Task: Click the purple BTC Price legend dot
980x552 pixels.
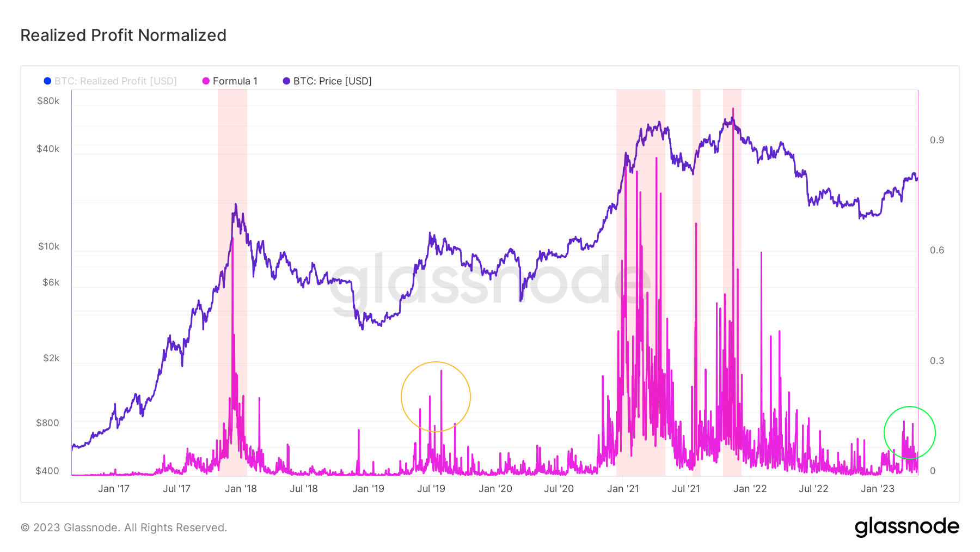Action: tap(286, 81)
